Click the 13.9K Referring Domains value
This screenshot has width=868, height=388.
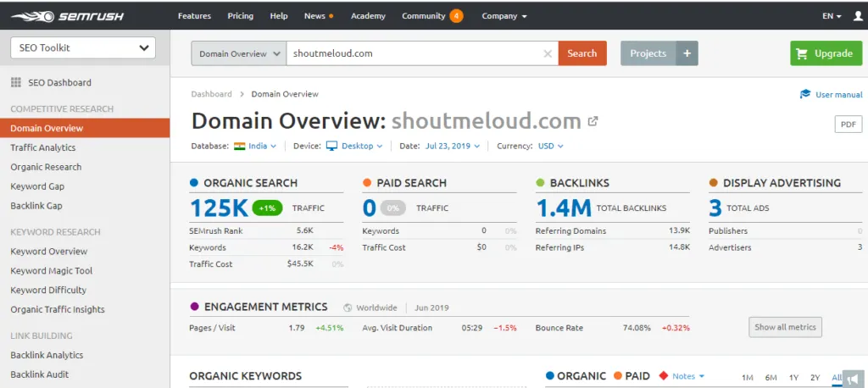(x=679, y=230)
